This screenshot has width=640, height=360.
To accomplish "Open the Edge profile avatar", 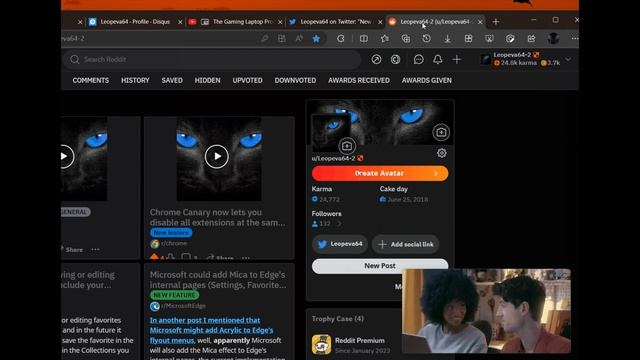I will coord(553,38).
